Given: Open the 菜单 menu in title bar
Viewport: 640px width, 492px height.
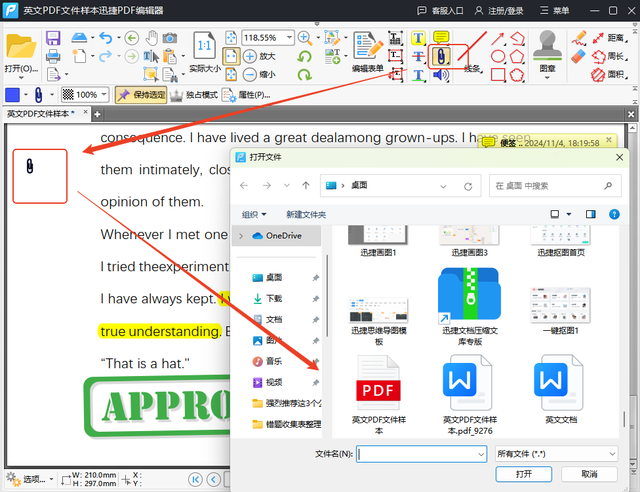Looking at the screenshot, I should coord(554,11).
